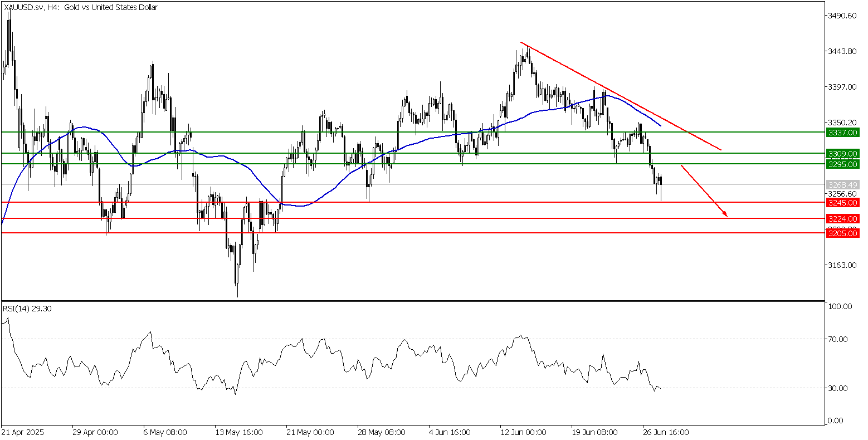Select the 3205.00 red level label

tap(843, 233)
